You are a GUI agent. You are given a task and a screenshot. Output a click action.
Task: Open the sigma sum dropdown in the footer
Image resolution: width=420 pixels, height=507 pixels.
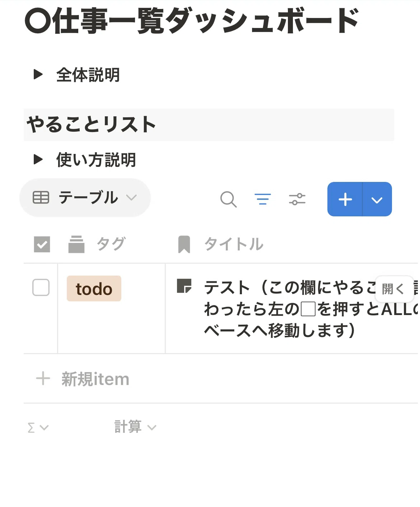pyautogui.click(x=38, y=427)
